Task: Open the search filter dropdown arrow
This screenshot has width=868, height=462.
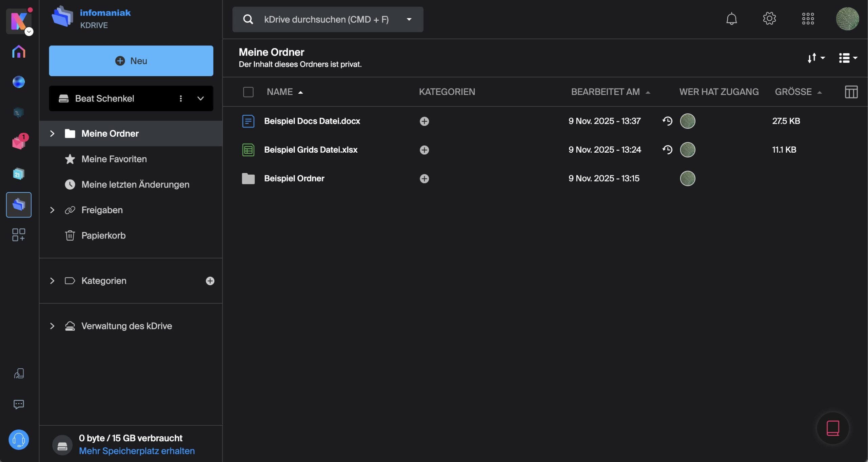Action: 409,19
